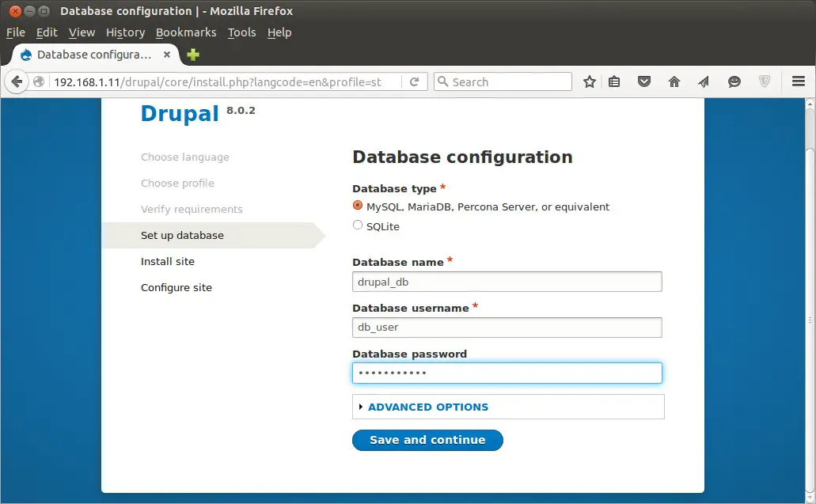Viewport: 816px width, 504px height.
Task: Click the 8.0.2 version number
Action: pyautogui.click(x=241, y=110)
